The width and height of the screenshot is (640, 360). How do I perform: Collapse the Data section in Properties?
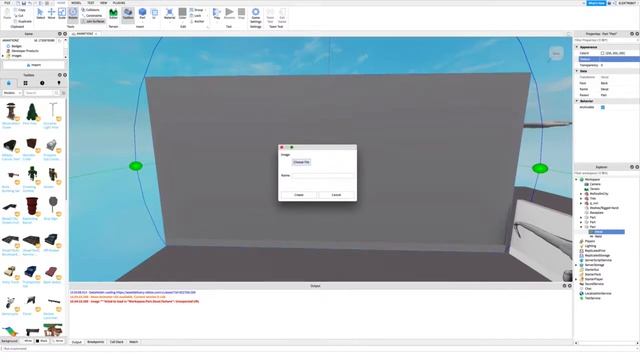(577, 71)
